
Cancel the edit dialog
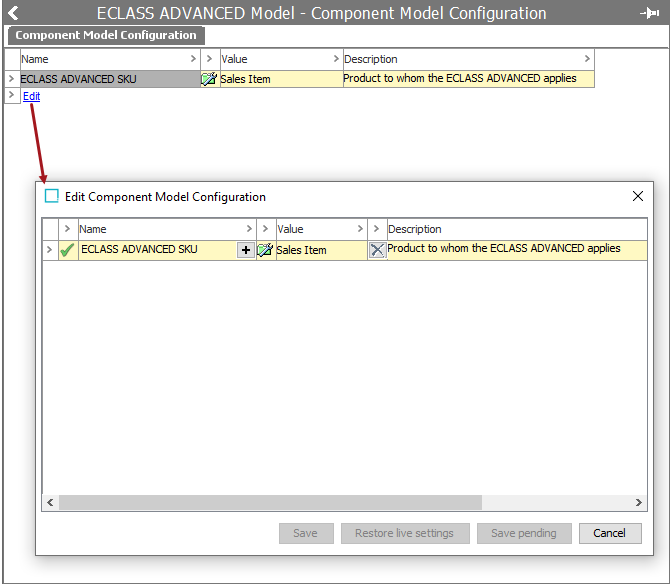pos(610,533)
